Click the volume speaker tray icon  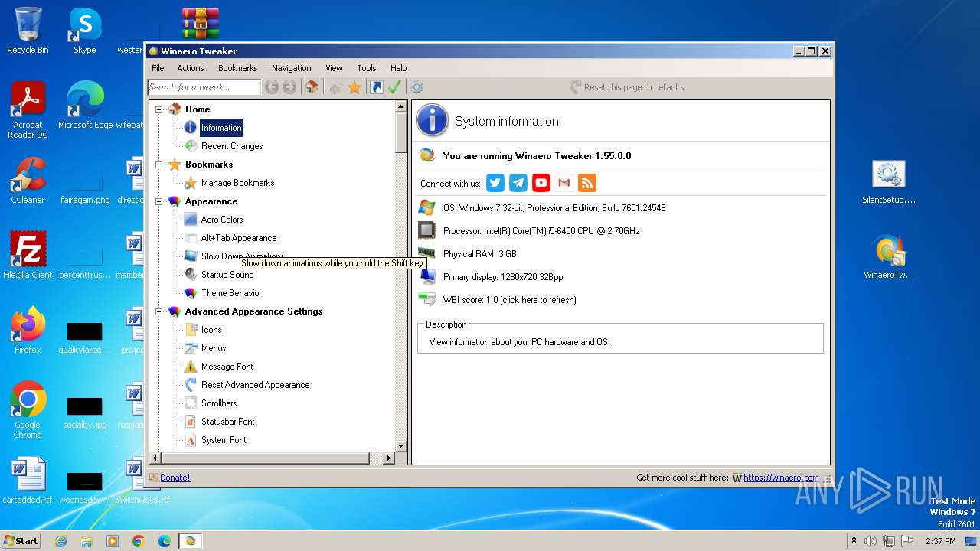[x=871, y=541]
